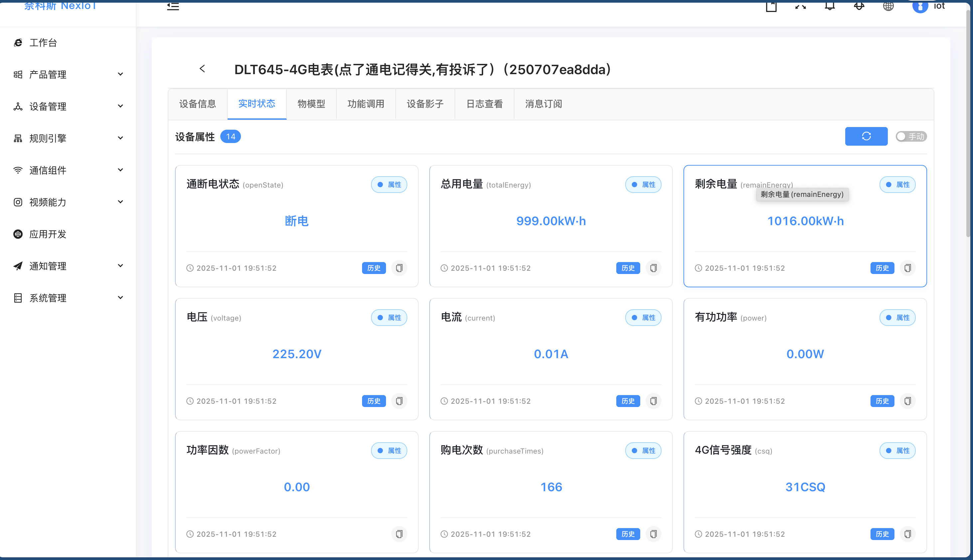This screenshot has width=973, height=560.
Task: Collapse the sidebar via the hamburger icon
Action: coord(173,6)
